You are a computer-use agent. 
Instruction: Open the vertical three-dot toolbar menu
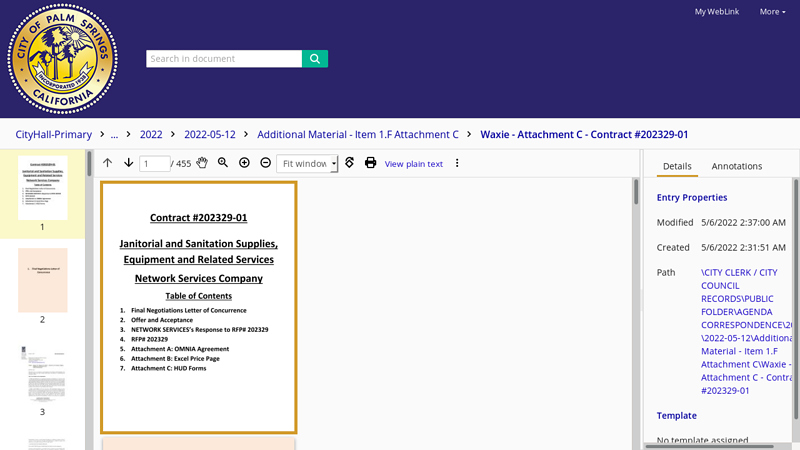457,163
